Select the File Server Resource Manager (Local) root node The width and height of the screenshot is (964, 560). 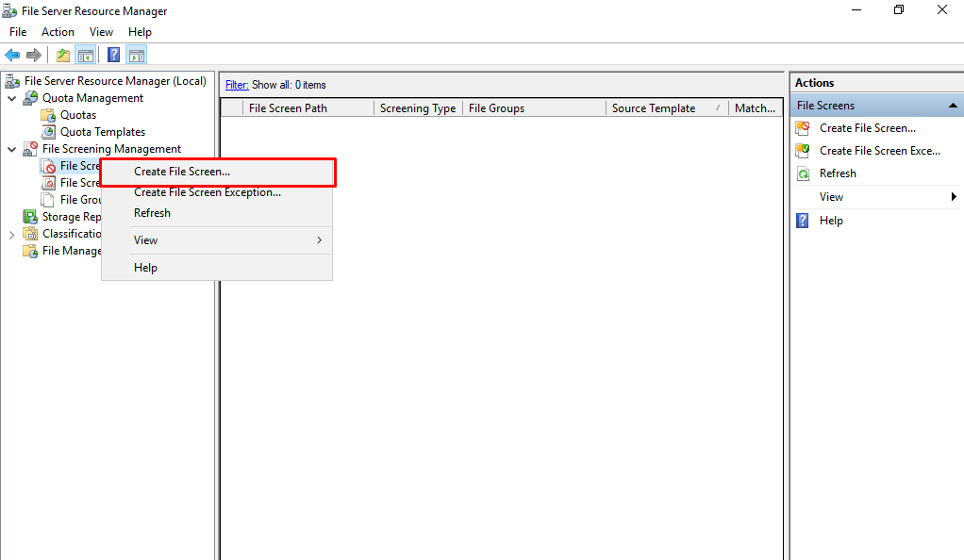tap(115, 81)
